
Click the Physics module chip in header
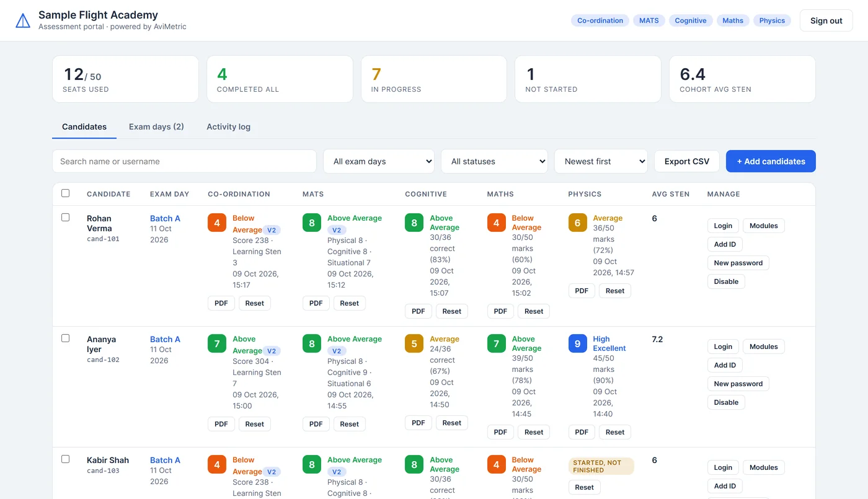772,20
